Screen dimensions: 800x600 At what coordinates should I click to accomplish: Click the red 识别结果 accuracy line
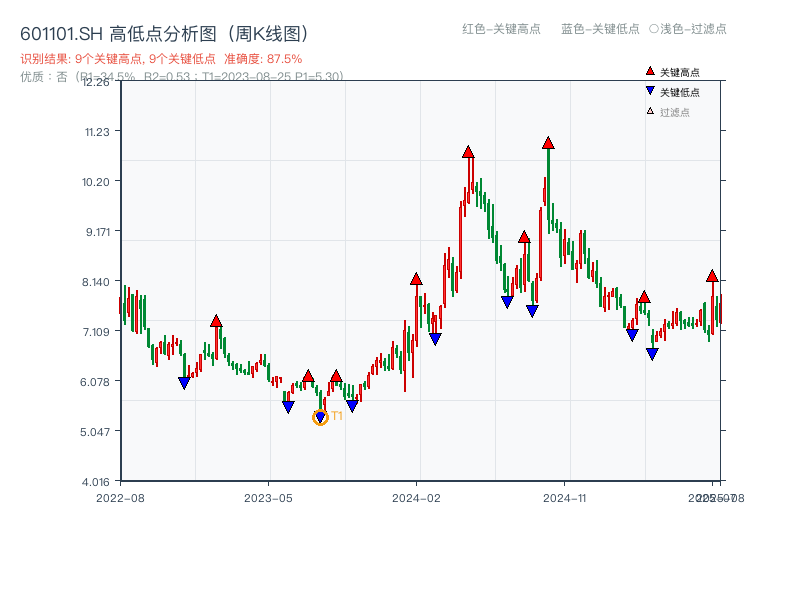click(161, 59)
